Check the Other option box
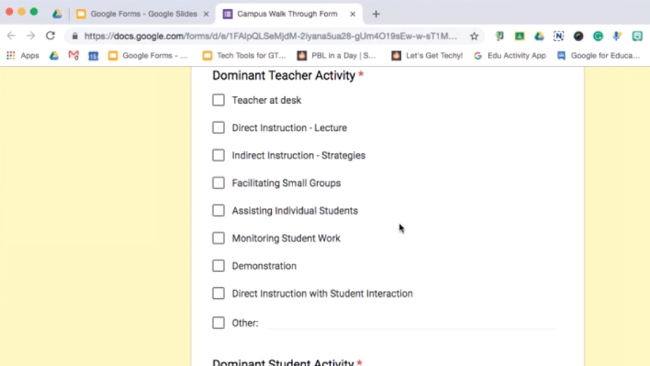 218,322
